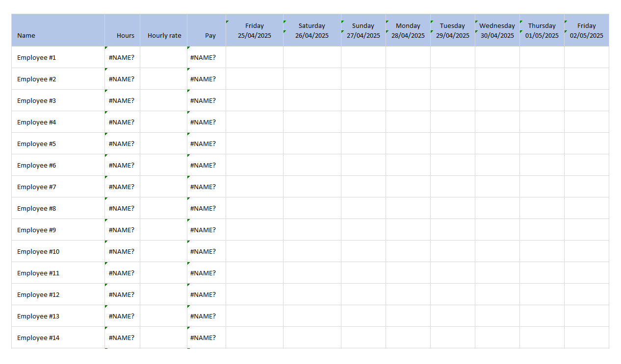Select the Employee #3 name cell

point(58,100)
